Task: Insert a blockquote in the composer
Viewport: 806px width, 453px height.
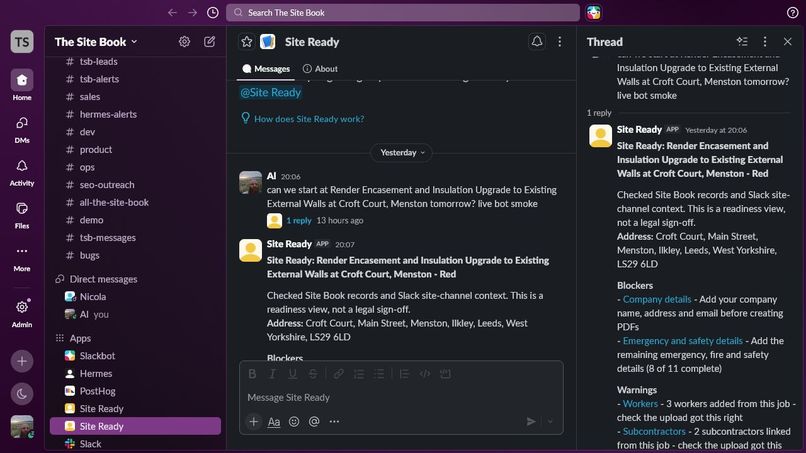Action: 405,374
